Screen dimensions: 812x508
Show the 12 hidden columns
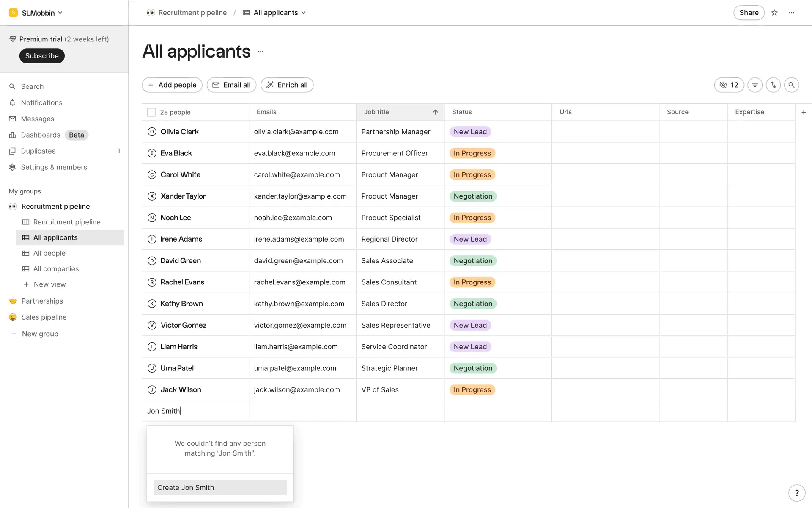coord(729,85)
